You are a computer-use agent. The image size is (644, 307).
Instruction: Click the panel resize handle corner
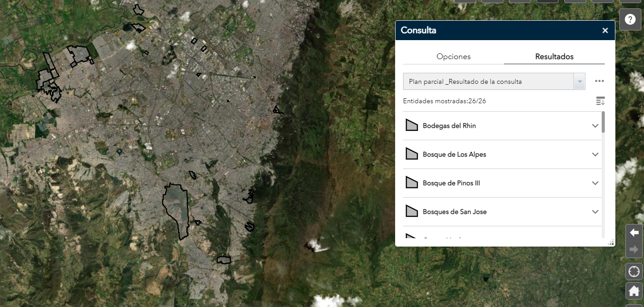coord(611,242)
